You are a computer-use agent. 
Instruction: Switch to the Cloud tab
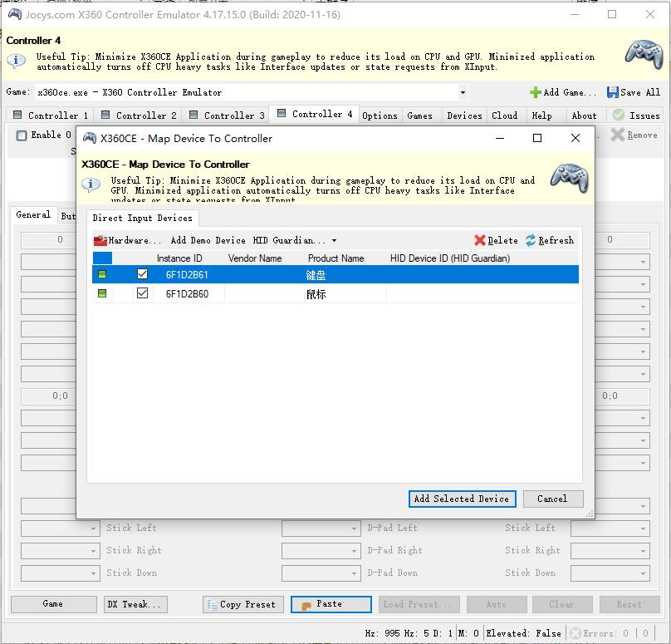coord(505,116)
